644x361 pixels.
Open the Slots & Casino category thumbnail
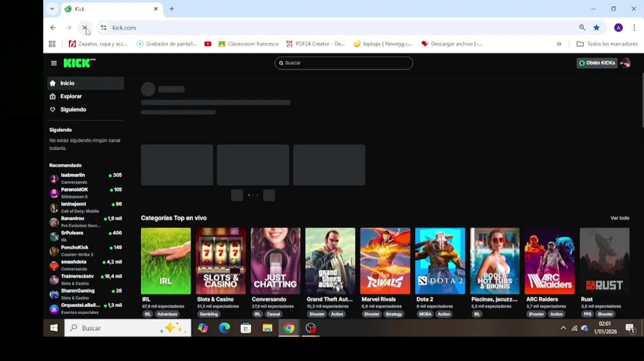click(221, 261)
